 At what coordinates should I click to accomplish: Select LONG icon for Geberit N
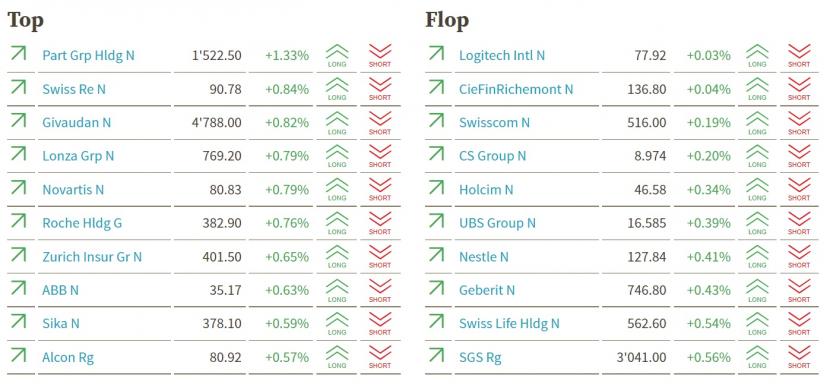point(757,290)
